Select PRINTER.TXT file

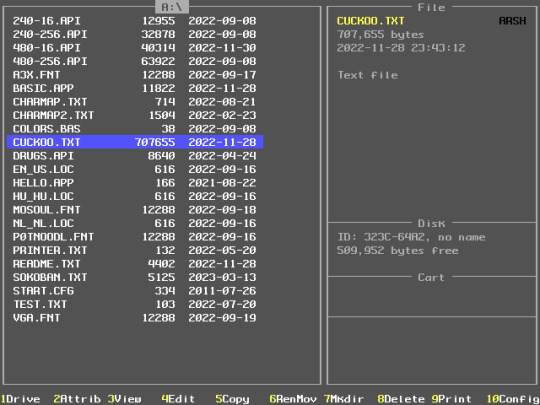[135, 250]
